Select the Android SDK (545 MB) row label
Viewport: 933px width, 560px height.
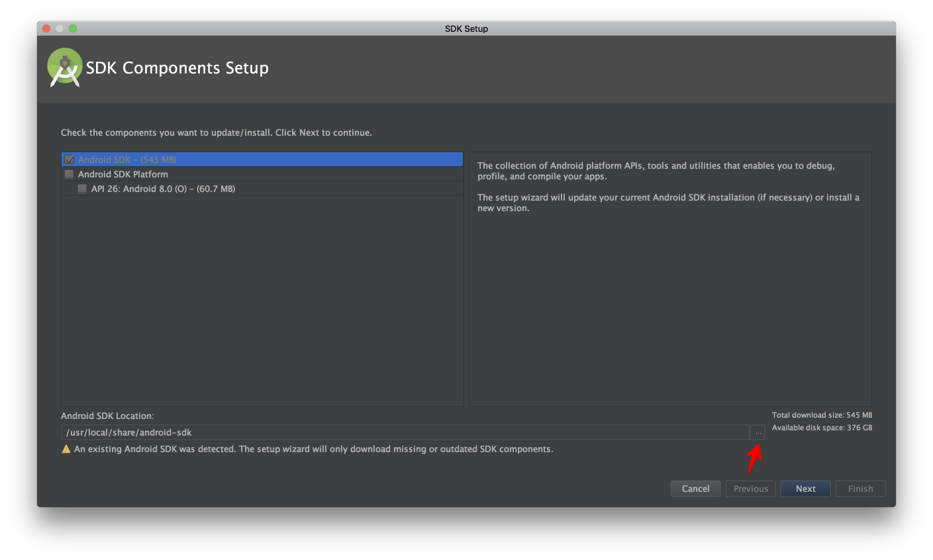tap(127, 160)
